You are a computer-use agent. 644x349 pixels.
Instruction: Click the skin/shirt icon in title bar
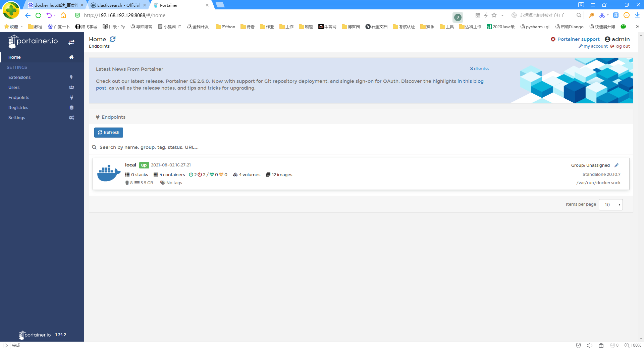tap(604, 5)
